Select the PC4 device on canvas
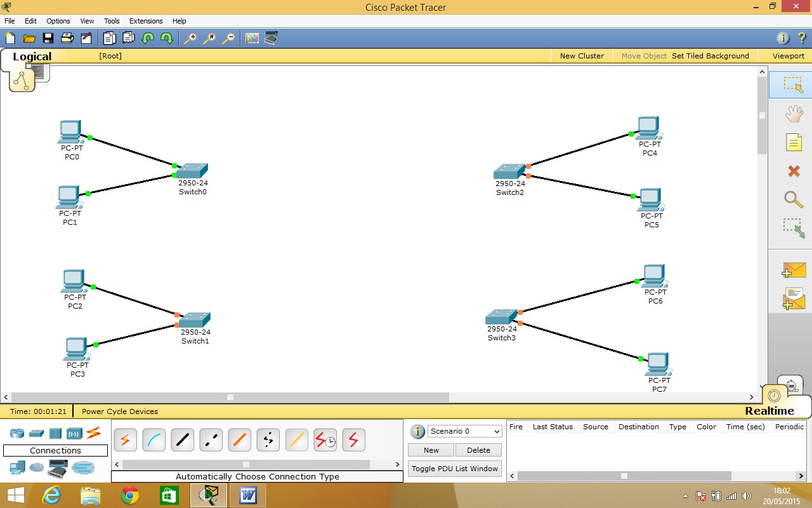Viewport: 812px width, 508px height. [x=649, y=129]
